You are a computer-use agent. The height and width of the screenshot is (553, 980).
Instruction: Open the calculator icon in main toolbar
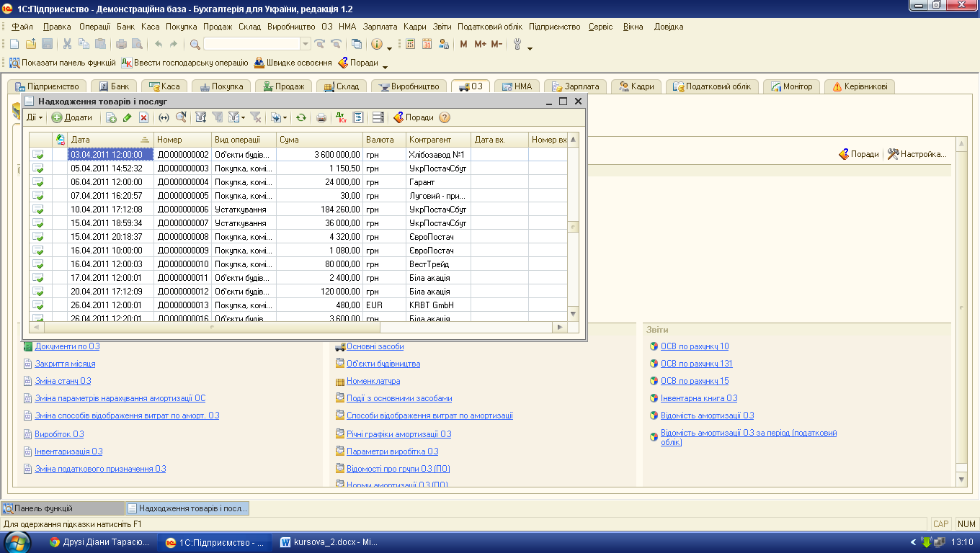[410, 44]
